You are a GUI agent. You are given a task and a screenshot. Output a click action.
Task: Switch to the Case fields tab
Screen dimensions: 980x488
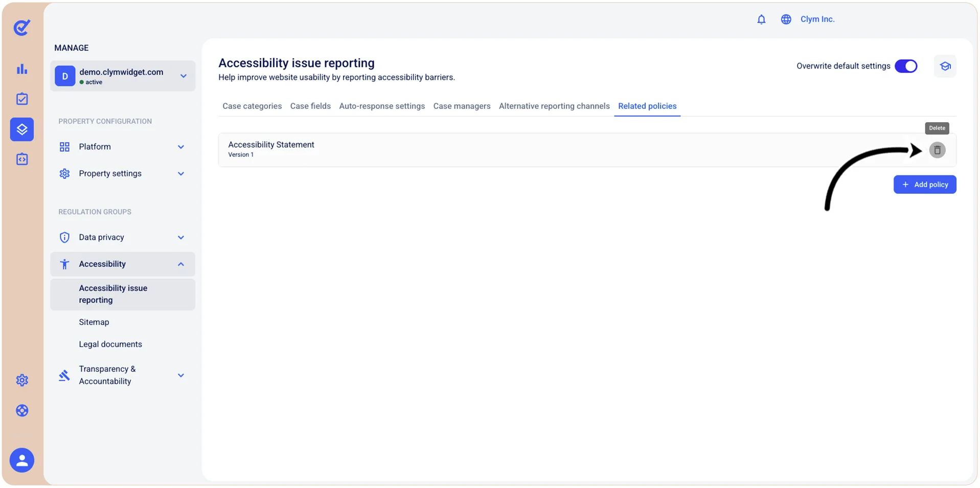[x=310, y=106]
